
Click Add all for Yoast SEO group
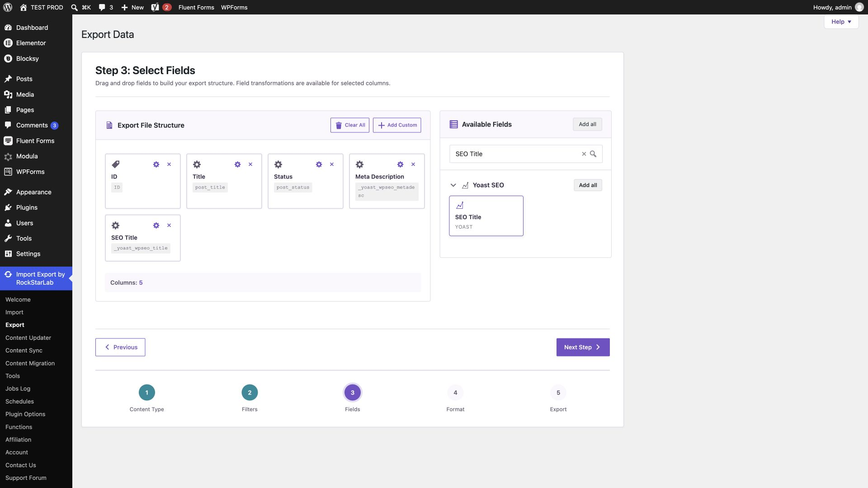pyautogui.click(x=588, y=185)
